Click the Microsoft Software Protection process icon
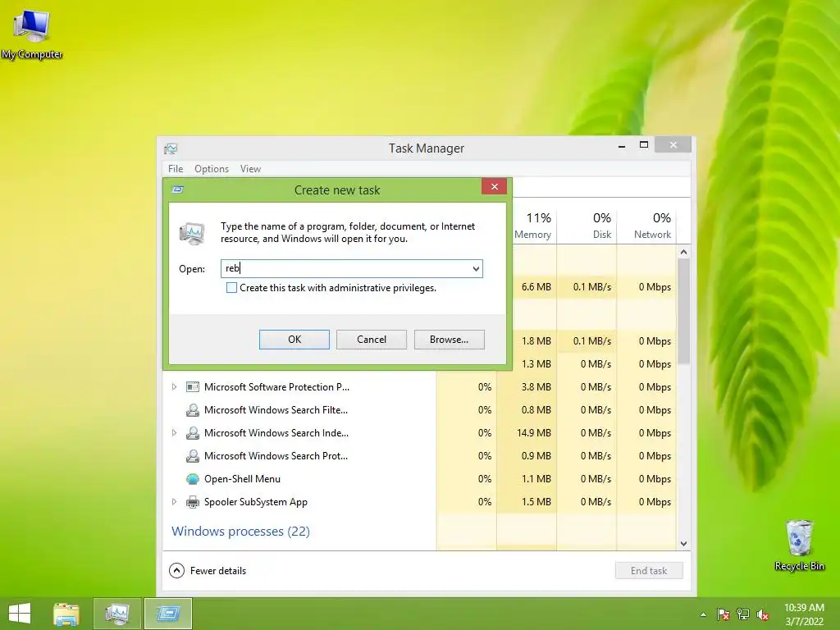840x630 pixels. [x=192, y=387]
